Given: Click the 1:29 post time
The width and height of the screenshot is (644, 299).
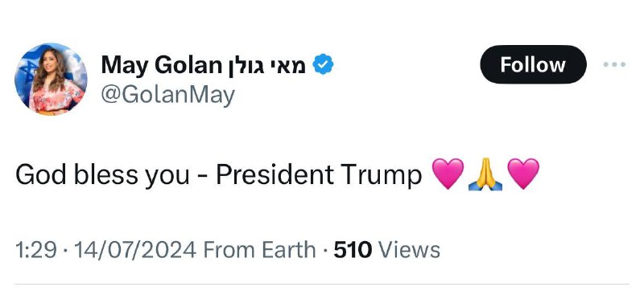Looking at the screenshot, I should pyautogui.click(x=35, y=250).
